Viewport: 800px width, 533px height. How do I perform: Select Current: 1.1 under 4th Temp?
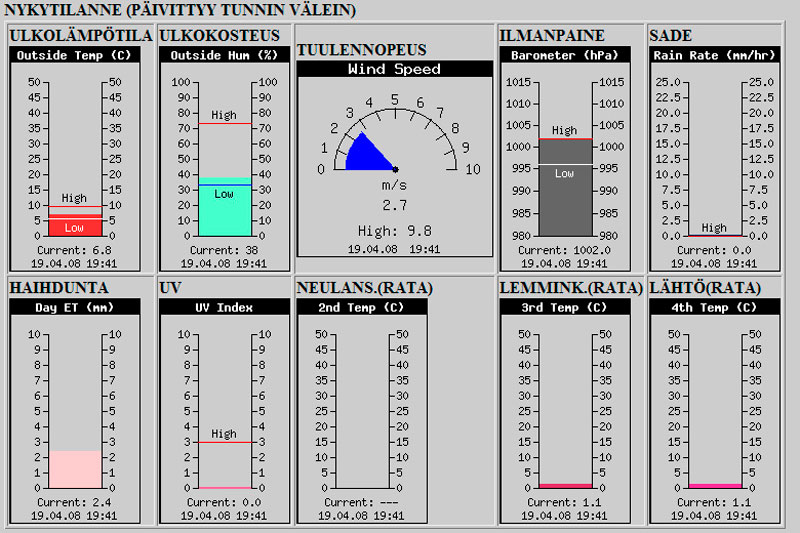tap(714, 502)
